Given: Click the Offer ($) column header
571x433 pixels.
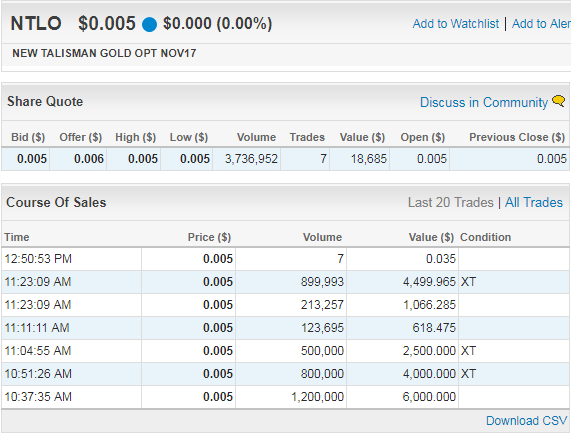Looking at the screenshot, I should click(x=80, y=137).
